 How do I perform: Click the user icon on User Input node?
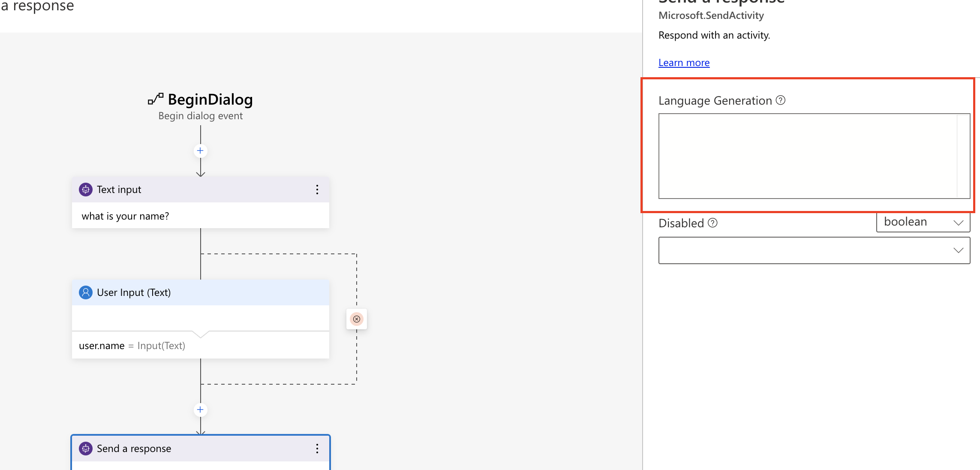[x=86, y=292]
